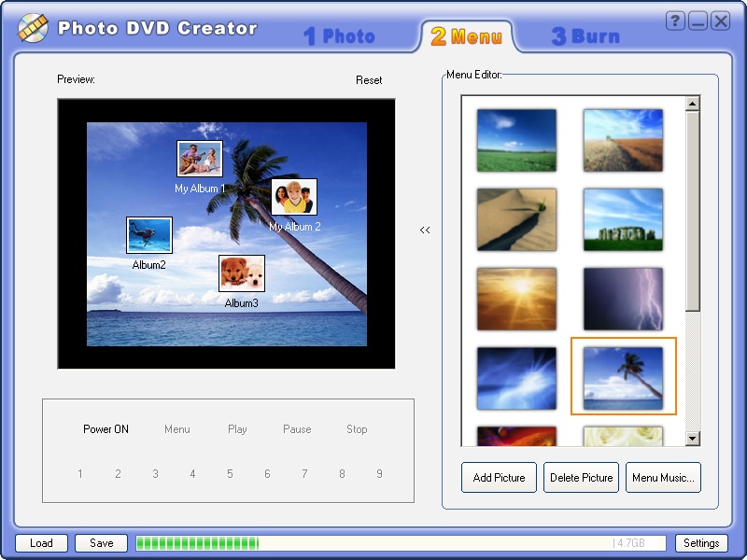Click the disc capacity progress bar
This screenshot has height=560, width=747.
coord(401,543)
